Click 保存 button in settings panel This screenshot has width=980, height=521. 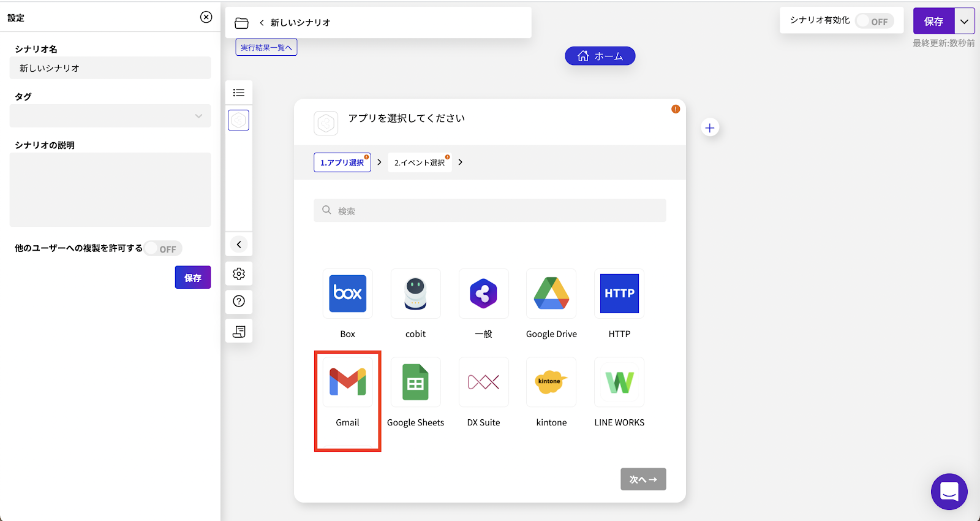tap(193, 278)
